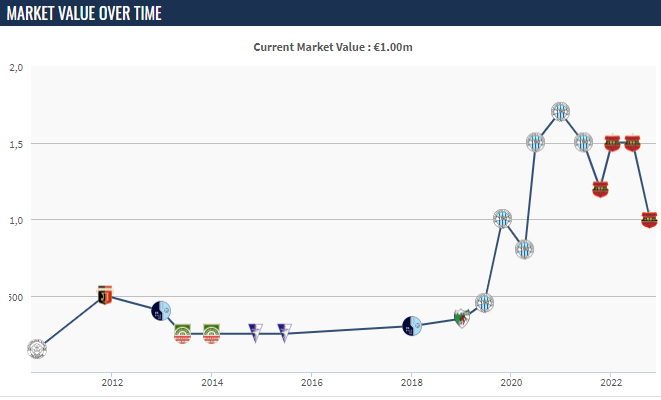This screenshot has width=661, height=400.
Task: Select the lowest light-blue striped crest below 500 line
Action: point(484,302)
